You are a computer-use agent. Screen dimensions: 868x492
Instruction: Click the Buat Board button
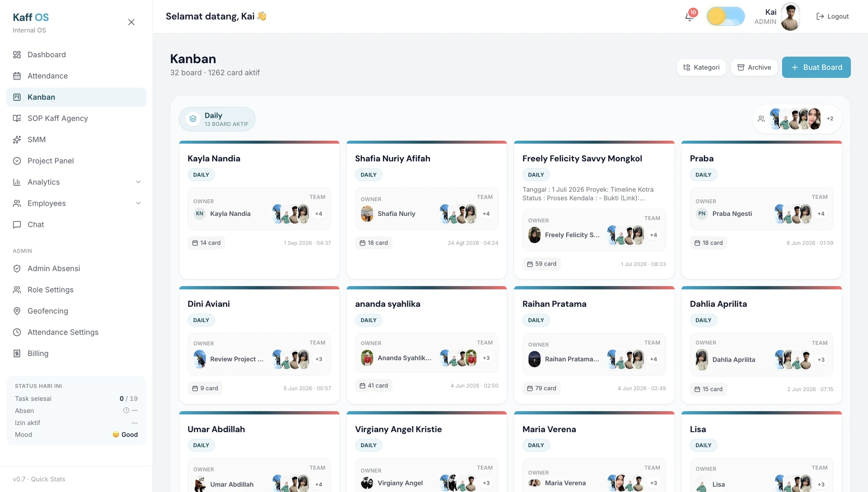(x=816, y=67)
